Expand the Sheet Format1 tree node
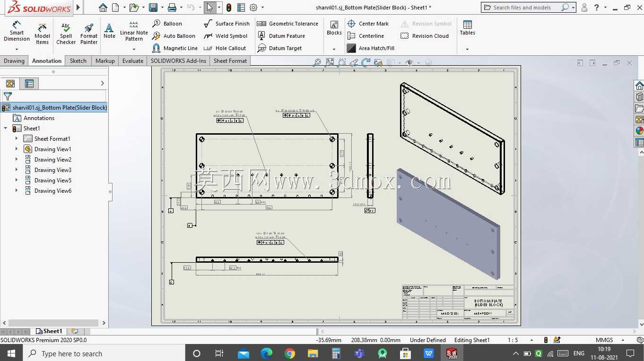Viewport: 644px width, 361px height. tap(17, 138)
